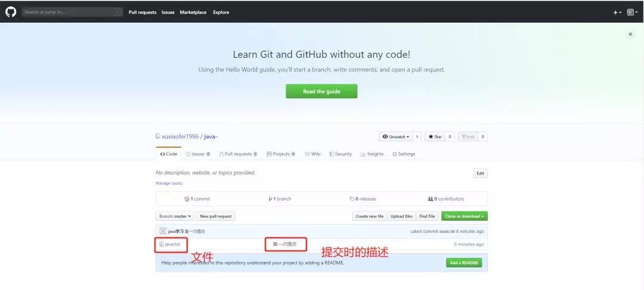Open Clone or download dropdown
This screenshot has width=644, height=290.
[464, 216]
